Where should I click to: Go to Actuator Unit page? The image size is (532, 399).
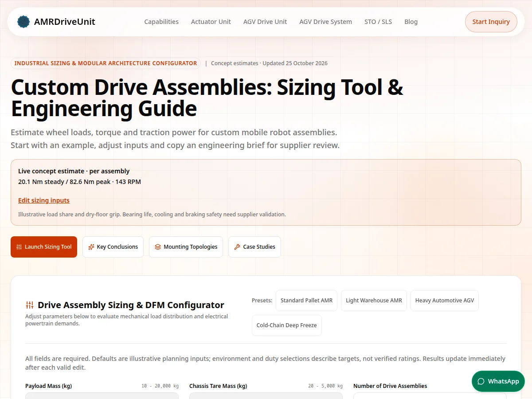[x=211, y=22]
